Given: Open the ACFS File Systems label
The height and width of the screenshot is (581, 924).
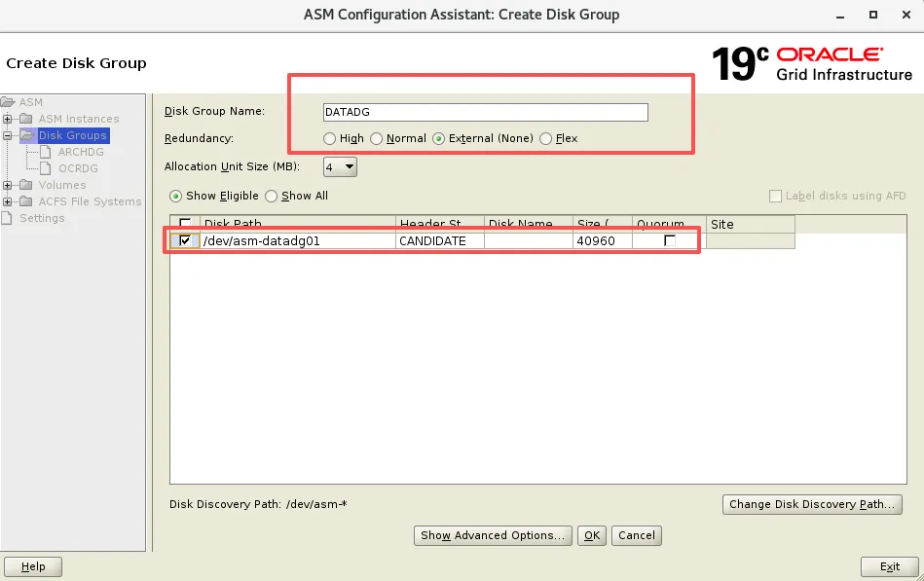Looking at the screenshot, I should tap(91, 201).
